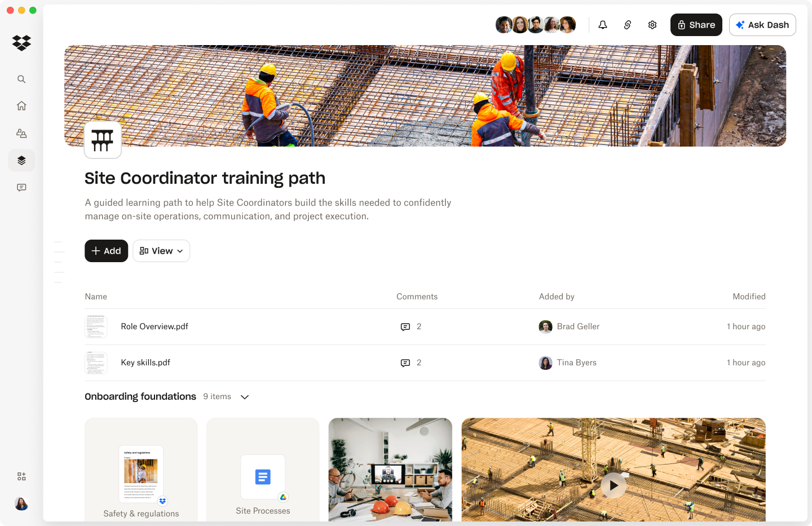Open Ask Dash assistant
Image resolution: width=812 pixels, height=526 pixels.
[x=762, y=25]
